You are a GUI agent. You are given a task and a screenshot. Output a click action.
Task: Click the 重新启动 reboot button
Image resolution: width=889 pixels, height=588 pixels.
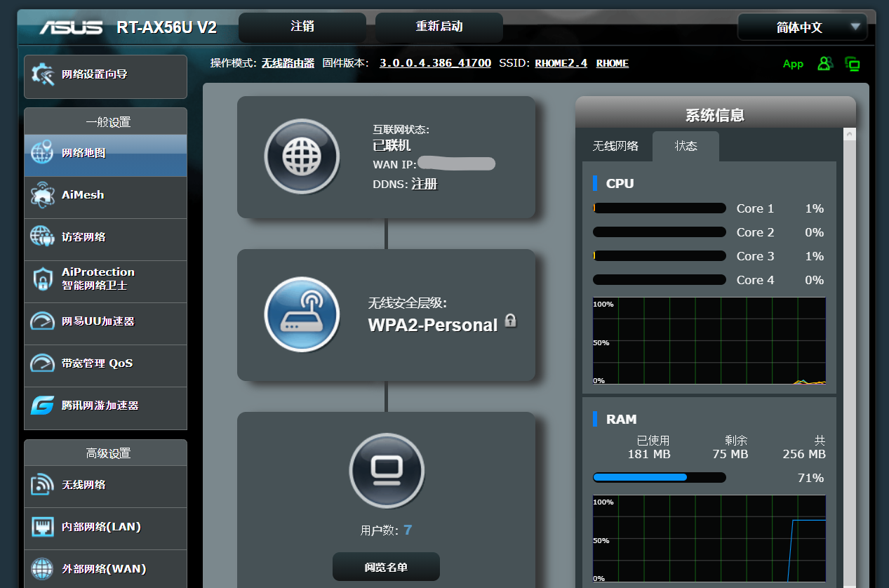coord(439,27)
